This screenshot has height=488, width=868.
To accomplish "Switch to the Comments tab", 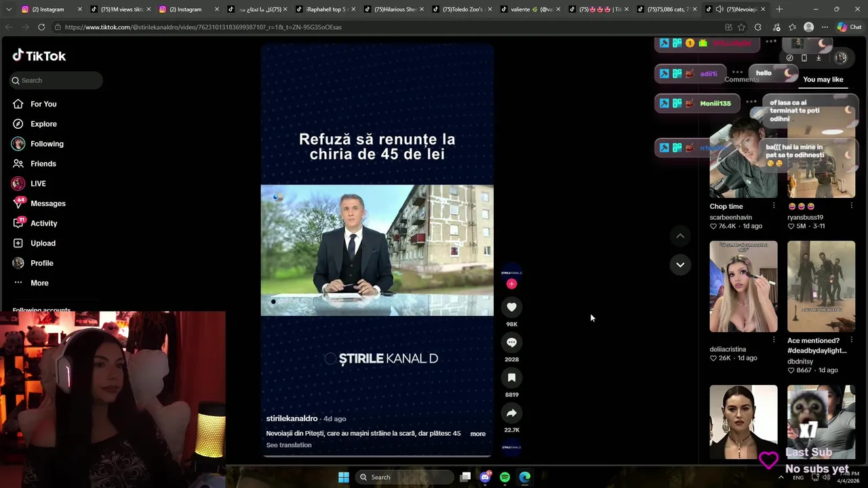I will click(742, 79).
